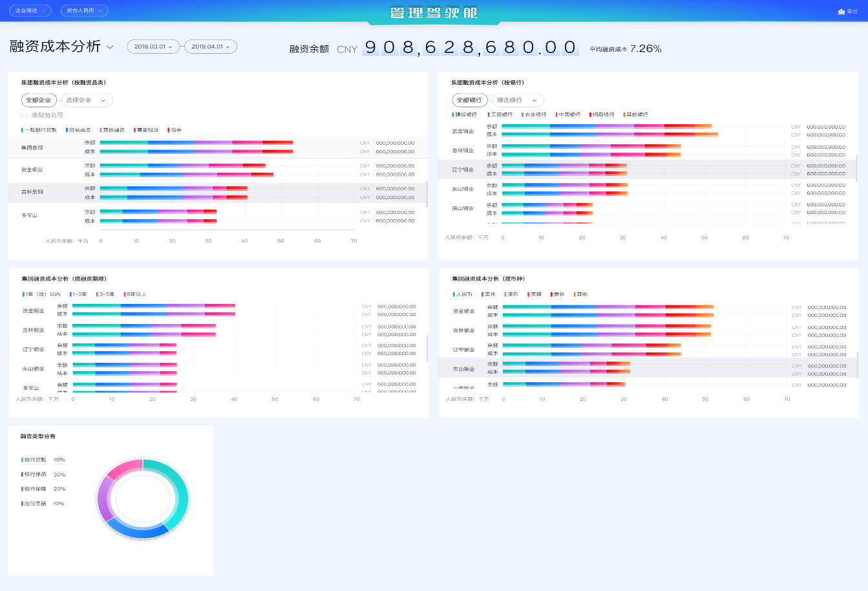Click the 融资类型分布 panel title
This screenshot has width=868, height=591.
coord(38,436)
